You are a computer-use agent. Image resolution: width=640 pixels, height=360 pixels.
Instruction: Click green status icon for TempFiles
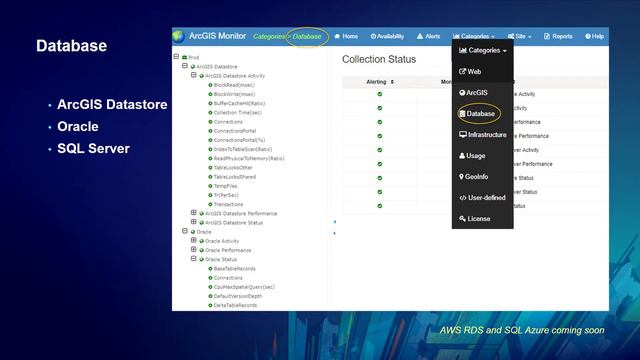210,186
